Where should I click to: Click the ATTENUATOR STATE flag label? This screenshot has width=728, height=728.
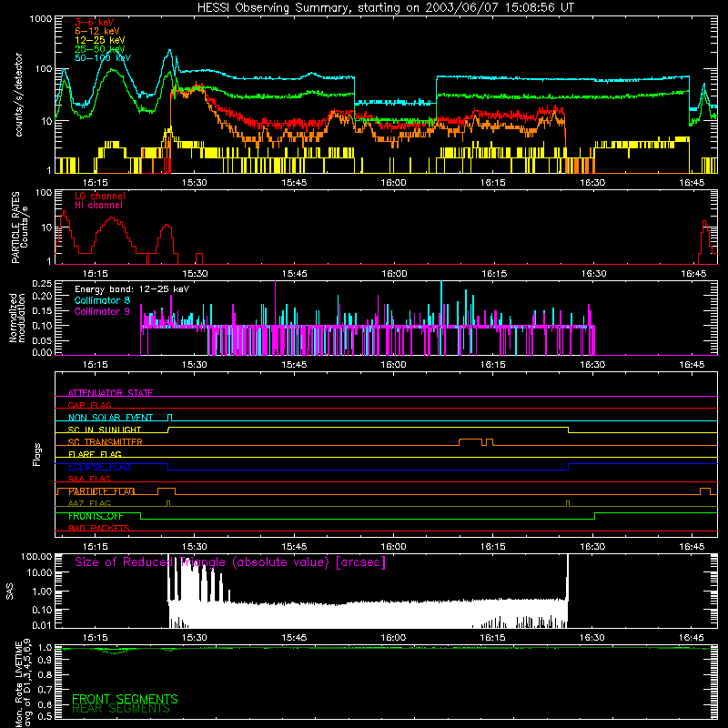coord(110,393)
